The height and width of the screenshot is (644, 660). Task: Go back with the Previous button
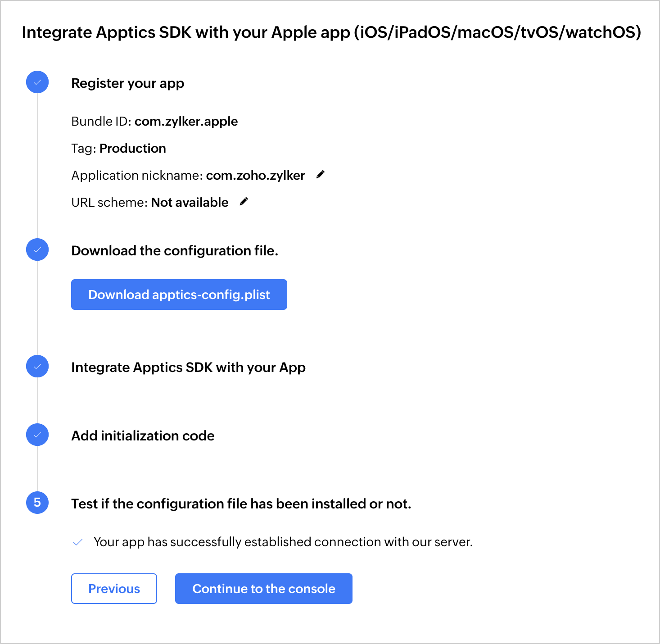pyautogui.click(x=114, y=589)
